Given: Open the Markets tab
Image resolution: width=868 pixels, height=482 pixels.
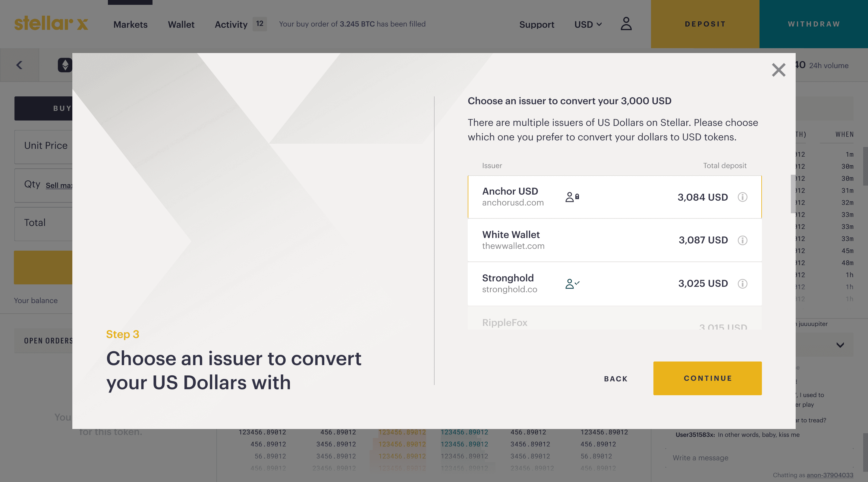Looking at the screenshot, I should [x=131, y=24].
